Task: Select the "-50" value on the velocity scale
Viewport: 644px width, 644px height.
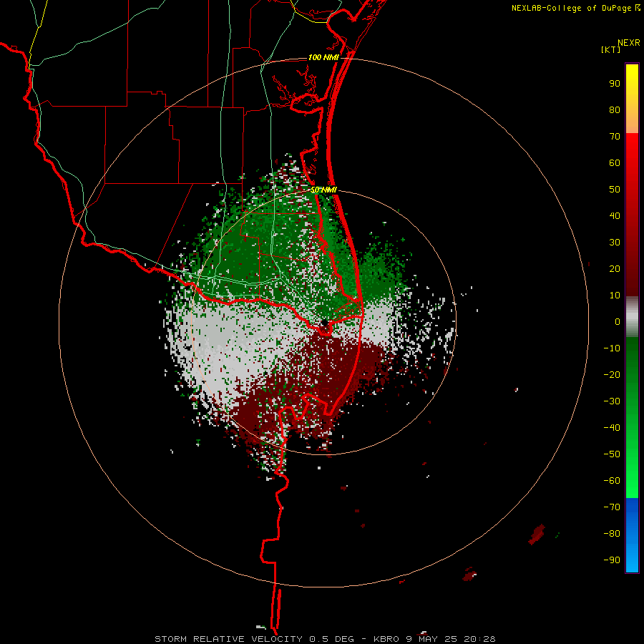Action: click(612, 454)
